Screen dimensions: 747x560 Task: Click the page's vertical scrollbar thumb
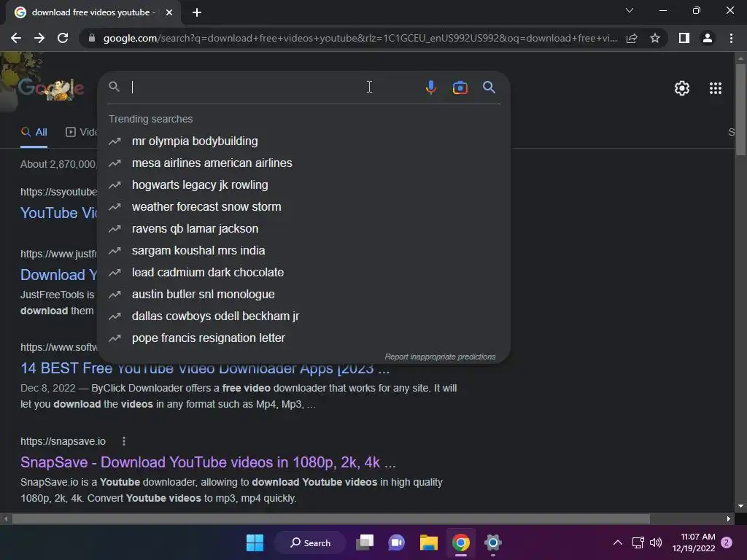point(740,109)
